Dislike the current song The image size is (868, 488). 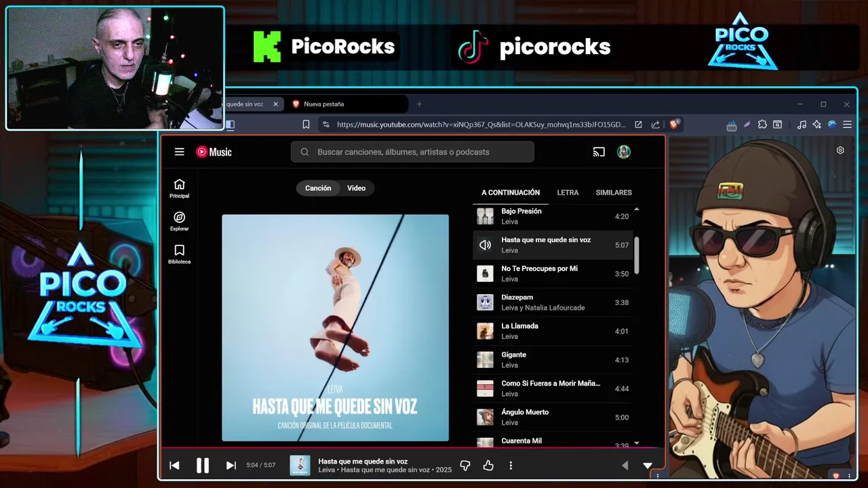tap(465, 465)
